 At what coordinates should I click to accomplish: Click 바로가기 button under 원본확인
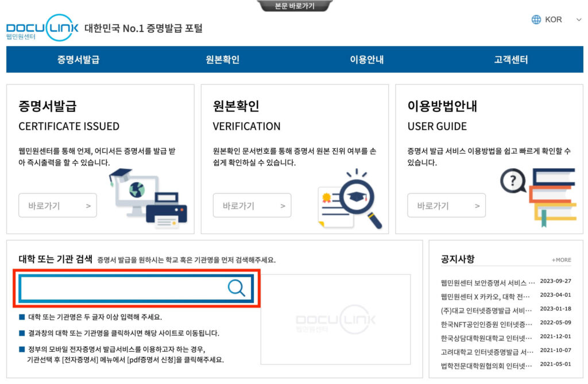coord(252,205)
